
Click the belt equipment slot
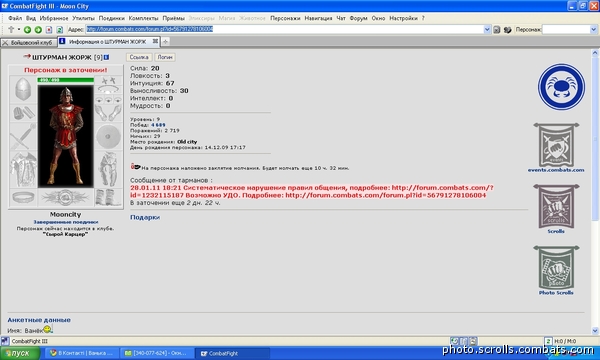pyautogui.click(x=23, y=198)
